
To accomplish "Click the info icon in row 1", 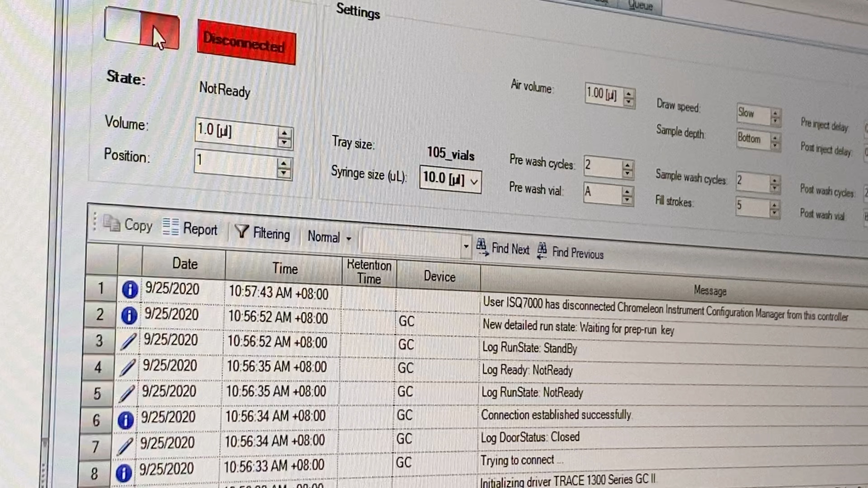I will (130, 289).
